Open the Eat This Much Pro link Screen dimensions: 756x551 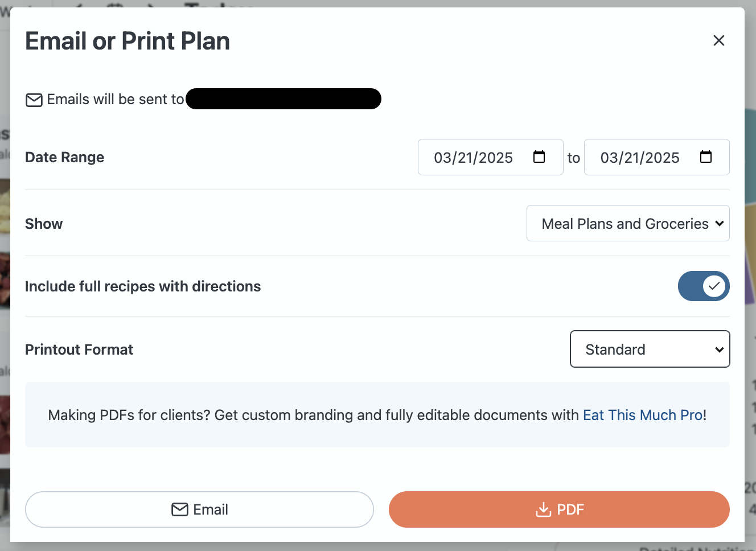point(642,415)
